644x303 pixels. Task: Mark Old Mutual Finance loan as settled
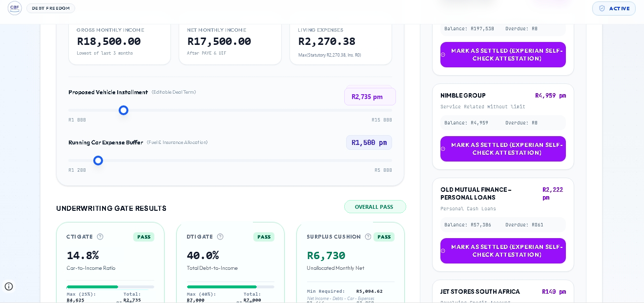[x=503, y=251]
